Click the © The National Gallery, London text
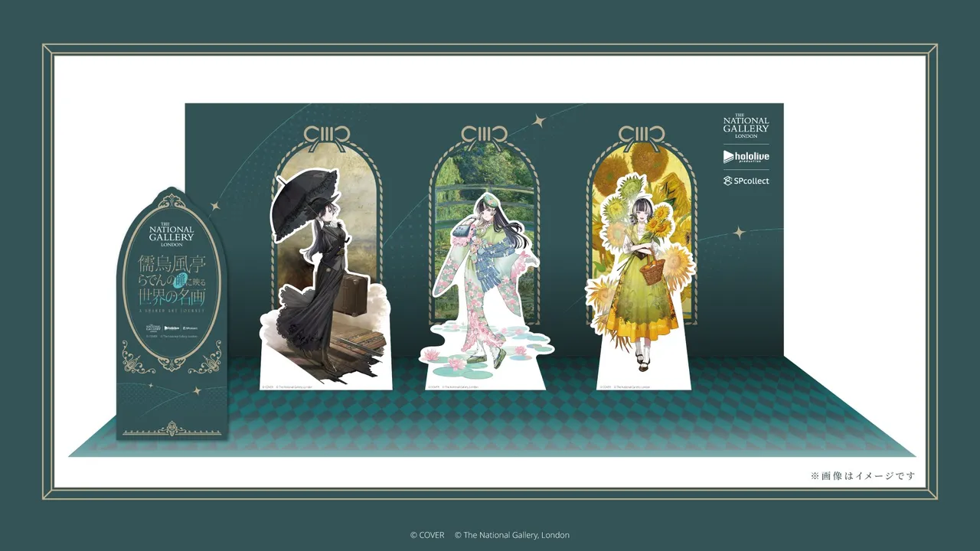Image resolution: width=980 pixels, height=551 pixels. 512,535
